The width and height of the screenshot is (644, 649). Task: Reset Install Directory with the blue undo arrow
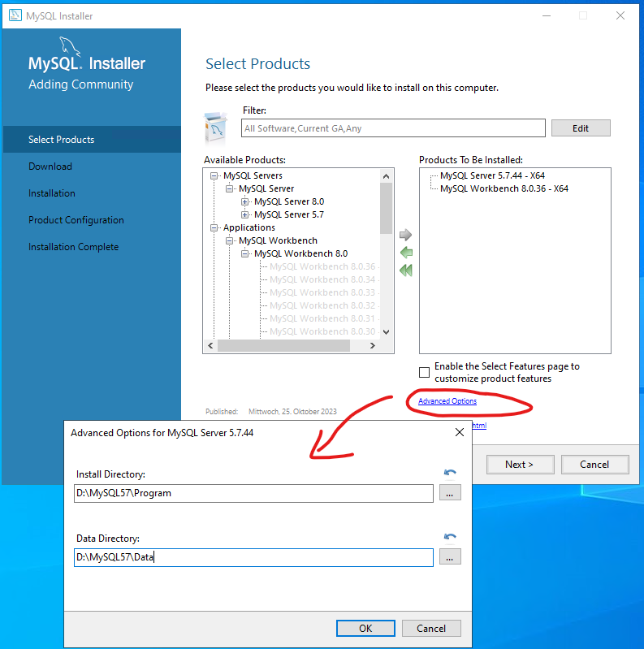(x=450, y=472)
